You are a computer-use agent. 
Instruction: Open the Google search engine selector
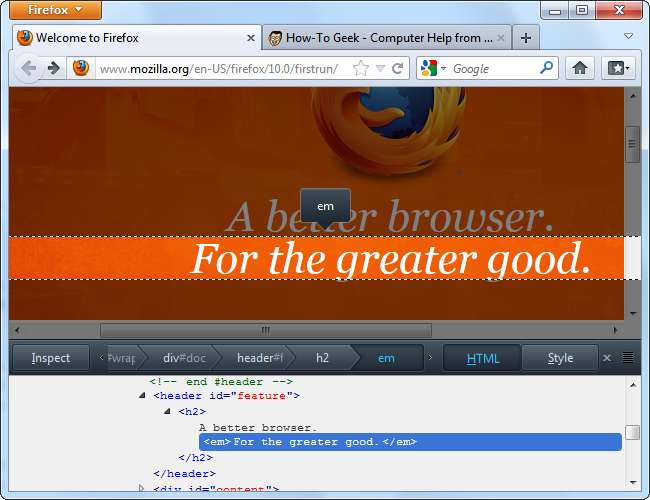(432, 68)
